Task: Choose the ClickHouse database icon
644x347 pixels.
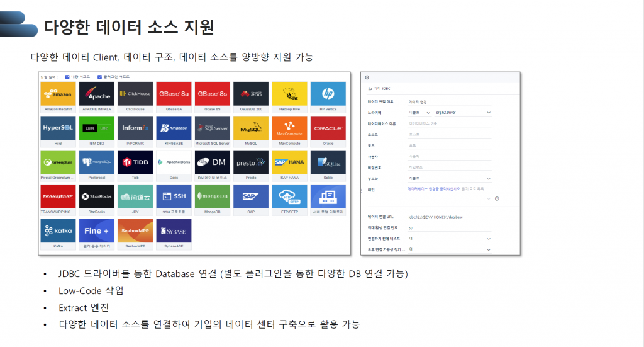Action: (135, 94)
